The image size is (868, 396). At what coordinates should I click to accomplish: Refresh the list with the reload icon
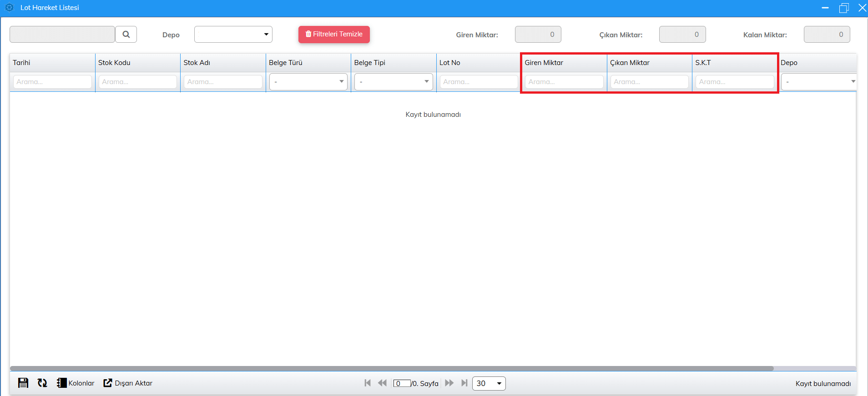(x=42, y=383)
